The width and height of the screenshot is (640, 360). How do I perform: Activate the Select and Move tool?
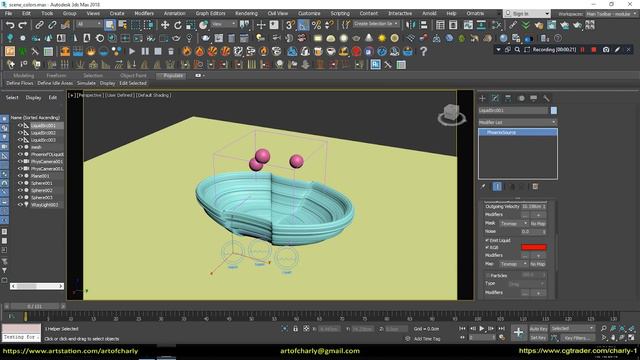(165, 25)
